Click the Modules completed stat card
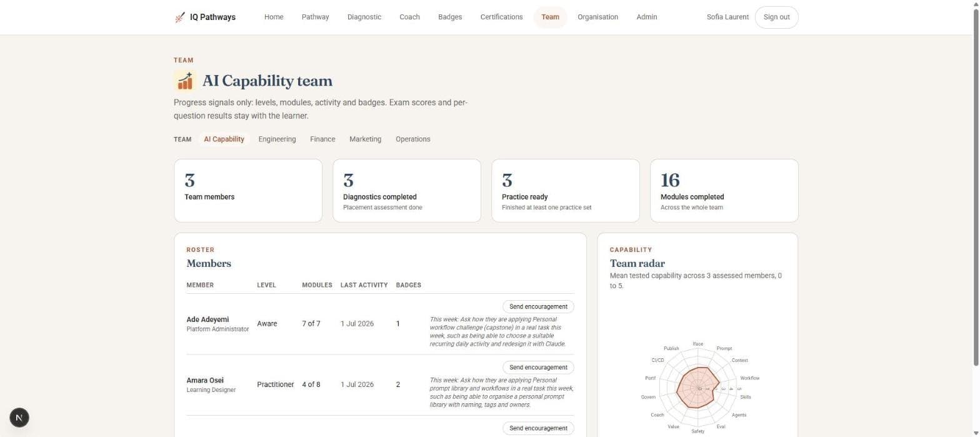Screen dimensions: 980x437 724,190
